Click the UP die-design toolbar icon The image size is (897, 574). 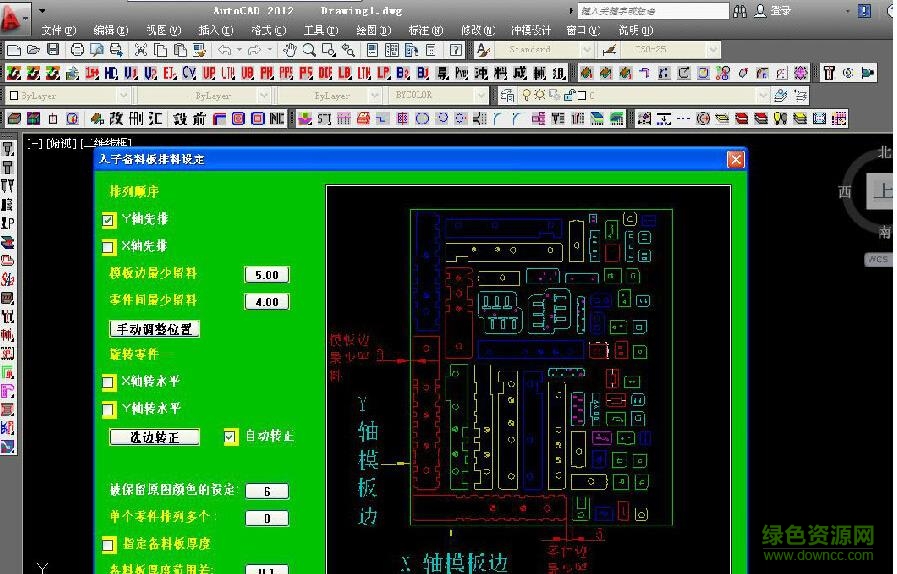coord(209,73)
